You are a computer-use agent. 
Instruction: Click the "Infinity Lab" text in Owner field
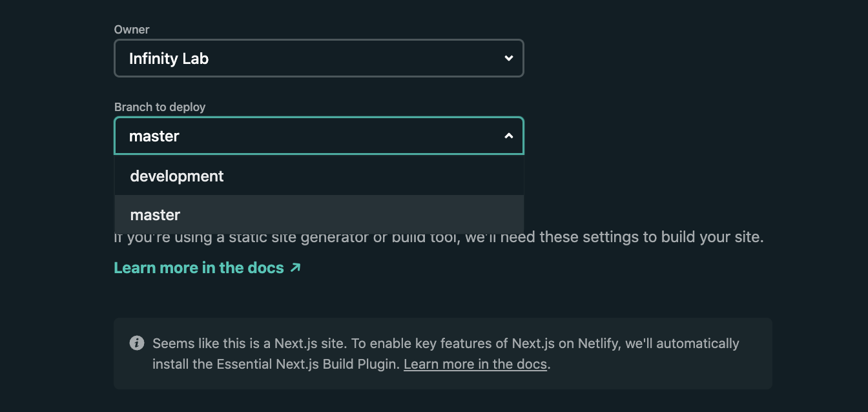pyautogui.click(x=169, y=59)
